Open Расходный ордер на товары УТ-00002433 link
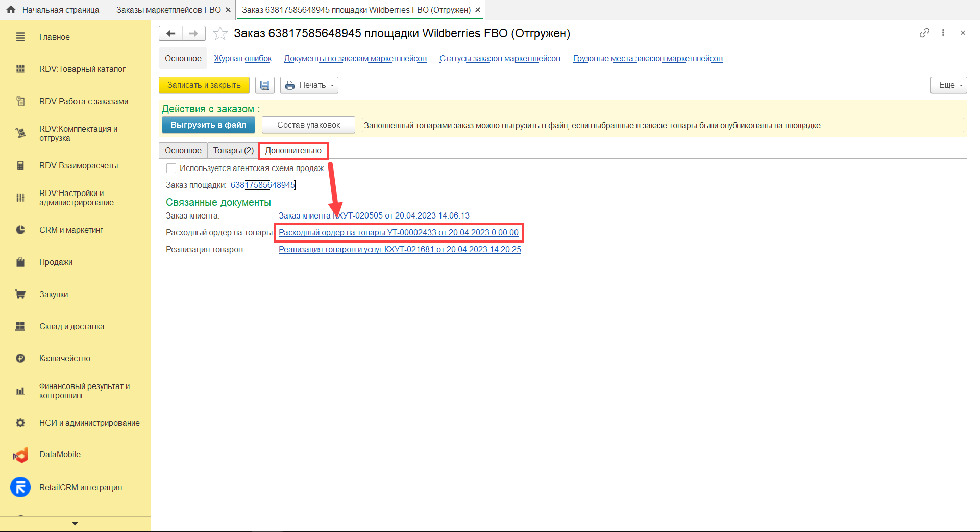Viewport: 980px width, 532px height. [x=399, y=233]
